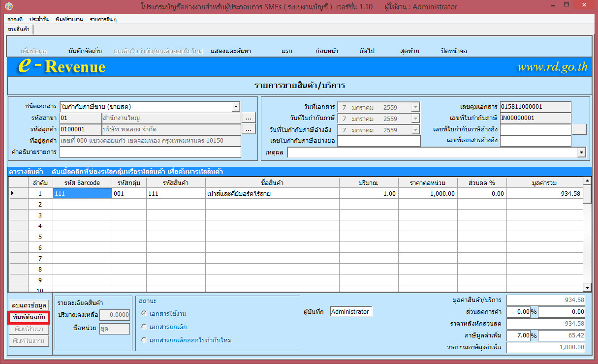Switch to the ขายสินค้า tab
This screenshot has height=364, width=598.
coord(19,30)
